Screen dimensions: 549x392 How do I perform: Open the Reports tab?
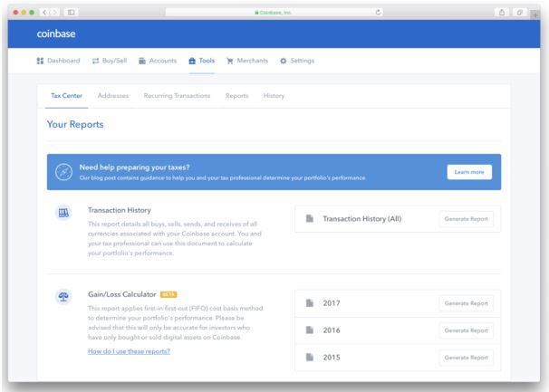[x=237, y=96]
